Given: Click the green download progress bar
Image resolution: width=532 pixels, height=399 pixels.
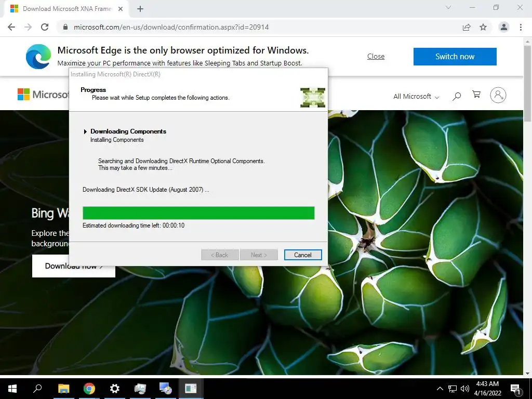Looking at the screenshot, I should 198,212.
